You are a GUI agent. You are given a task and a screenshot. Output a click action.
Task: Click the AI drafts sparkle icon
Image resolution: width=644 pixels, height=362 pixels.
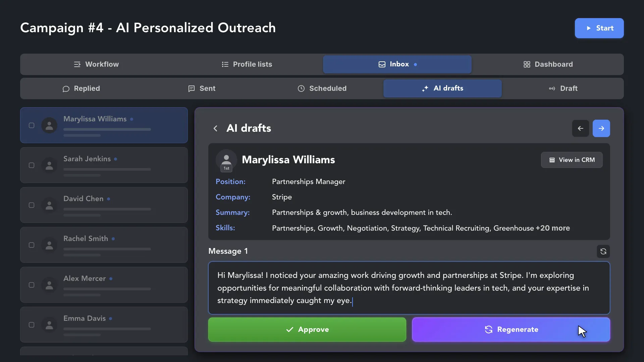(425, 88)
